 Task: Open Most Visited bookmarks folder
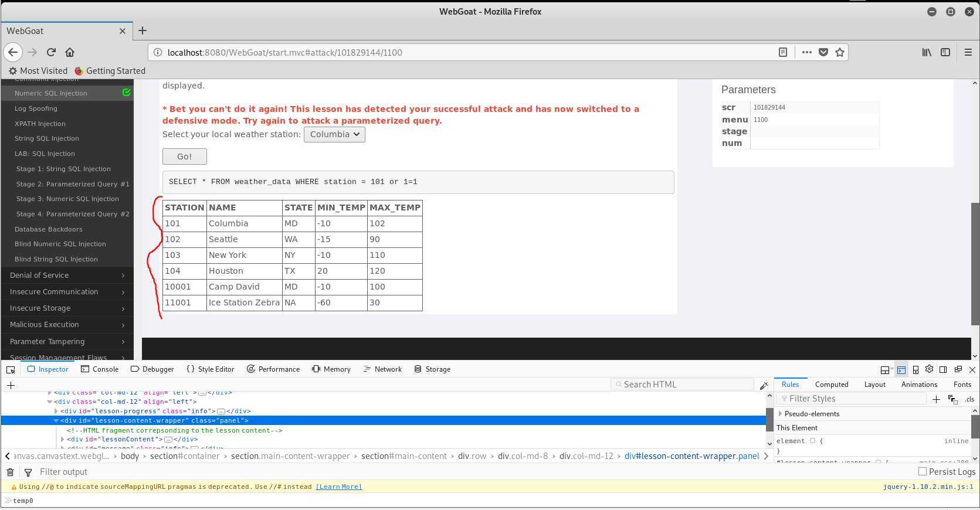point(38,71)
